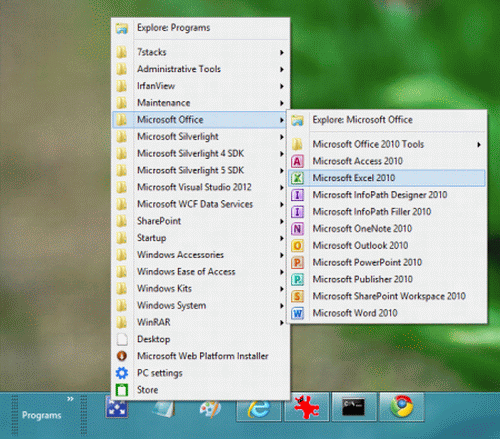Viewport: 500px width, 439px height.
Task: Open the Windows Kits folder entry
Action: [x=200, y=289]
